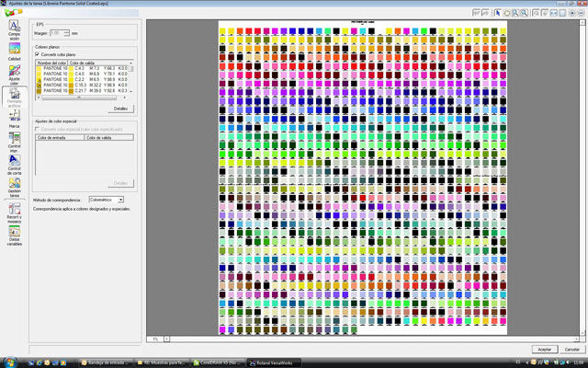Select the arrow pointer tool in preview toolbar

coord(497,13)
